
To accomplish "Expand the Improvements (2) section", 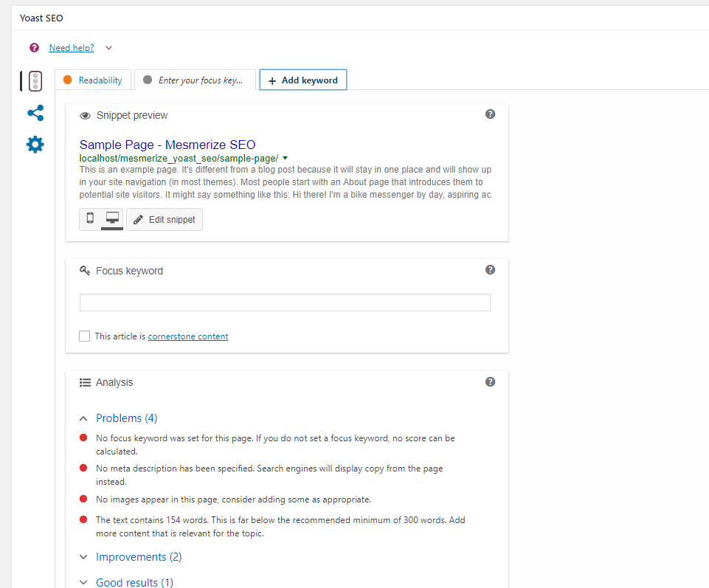I will pos(138,557).
